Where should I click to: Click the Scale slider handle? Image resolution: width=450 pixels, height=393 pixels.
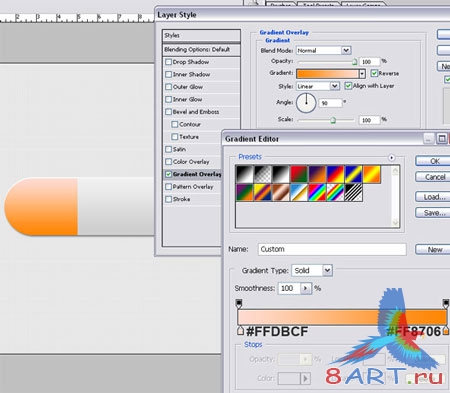(x=333, y=120)
